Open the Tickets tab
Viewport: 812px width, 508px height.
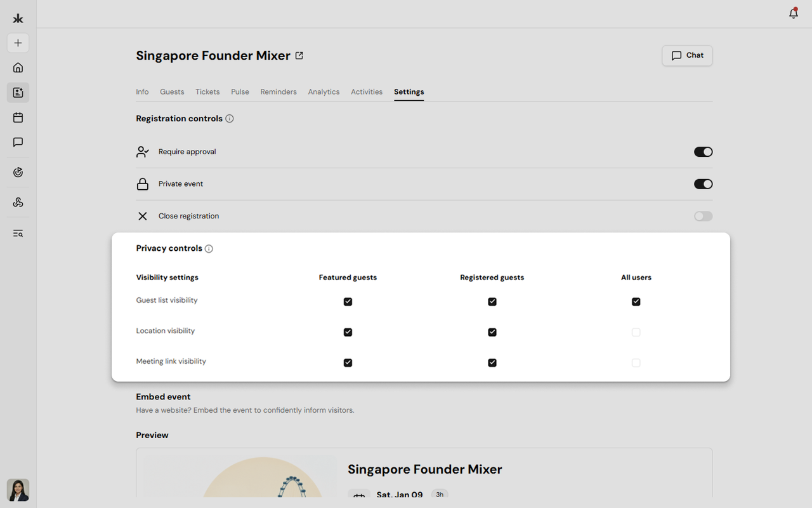tap(207, 92)
